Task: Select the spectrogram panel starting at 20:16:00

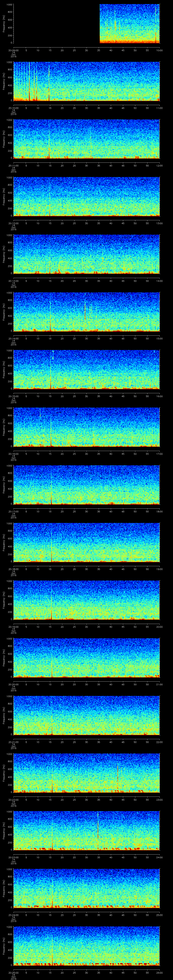Action: [x=87, y=427]
